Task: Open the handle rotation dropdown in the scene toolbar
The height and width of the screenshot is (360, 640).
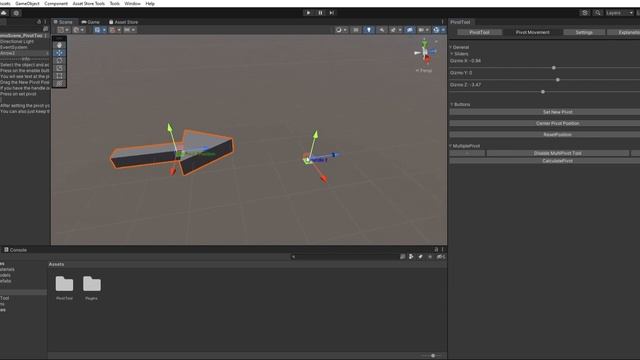Action: click(x=78, y=30)
